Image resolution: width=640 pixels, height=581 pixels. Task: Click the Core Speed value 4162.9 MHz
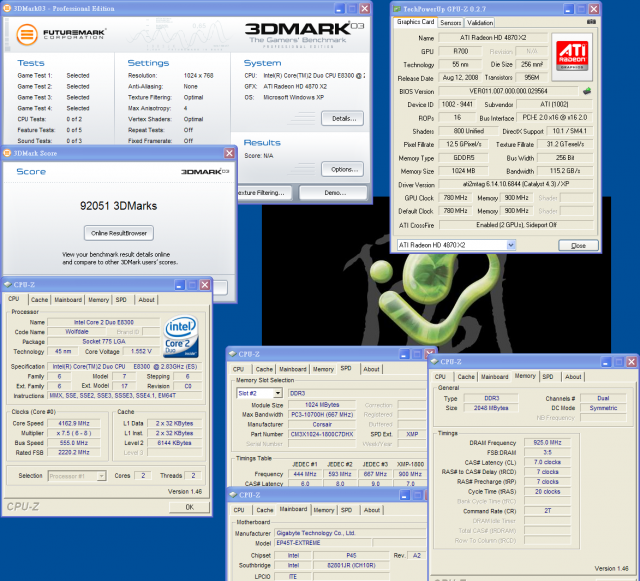tap(73, 423)
